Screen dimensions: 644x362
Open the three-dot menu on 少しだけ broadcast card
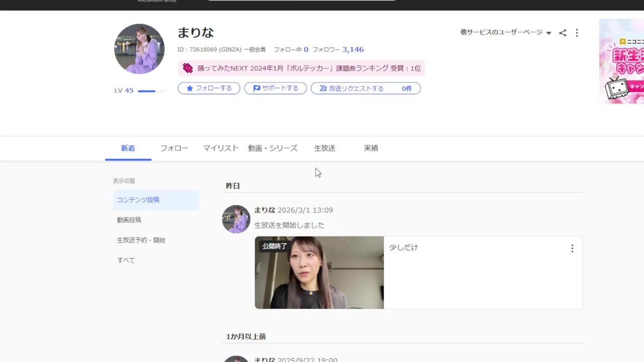click(572, 248)
